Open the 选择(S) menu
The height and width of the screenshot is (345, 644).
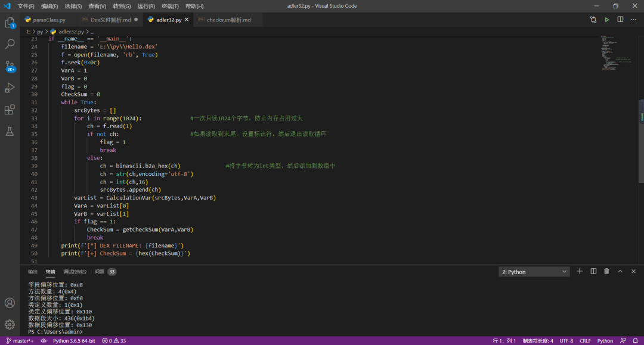(x=73, y=6)
